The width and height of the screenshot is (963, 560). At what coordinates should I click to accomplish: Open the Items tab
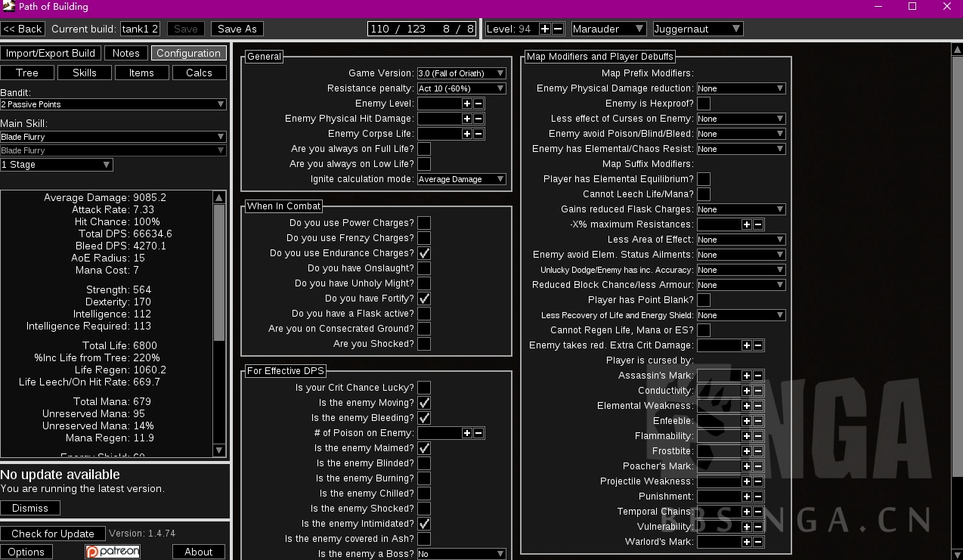click(141, 73)
